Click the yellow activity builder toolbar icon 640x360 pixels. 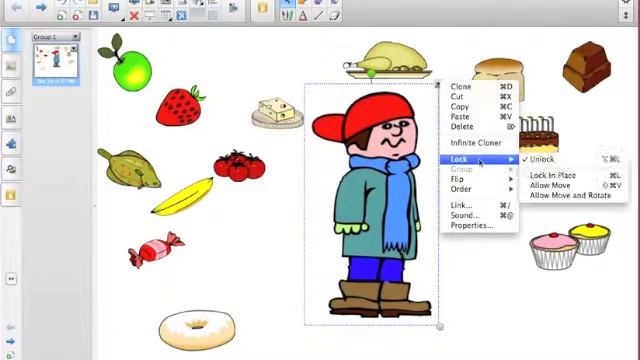pos(262,8)
